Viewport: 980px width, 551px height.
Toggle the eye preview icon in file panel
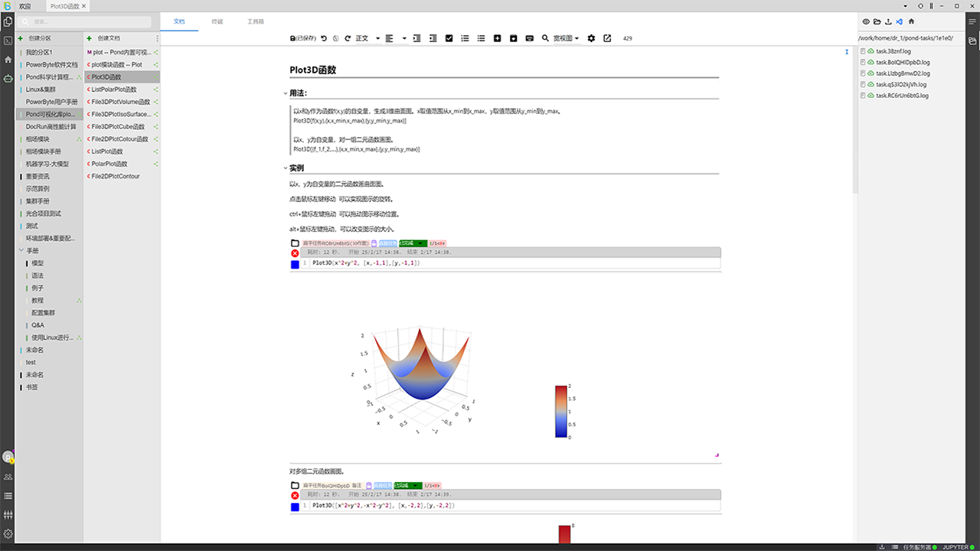pos(866,22)
